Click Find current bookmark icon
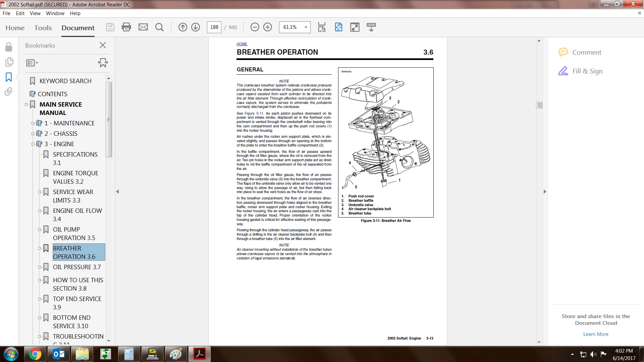 (103, 63)
